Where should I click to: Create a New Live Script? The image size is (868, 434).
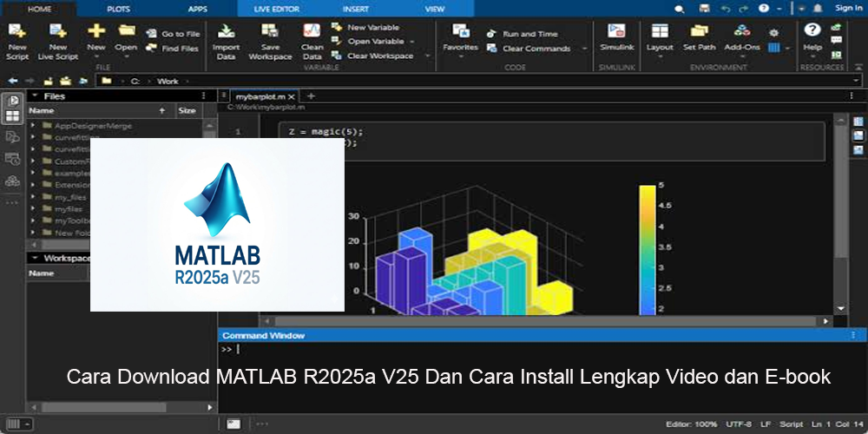point(57,42)
